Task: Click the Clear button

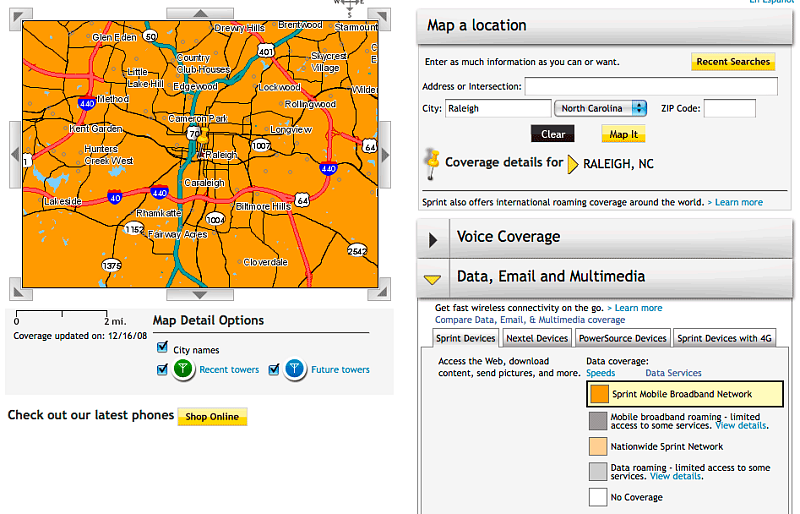Action: pos(553,134)
